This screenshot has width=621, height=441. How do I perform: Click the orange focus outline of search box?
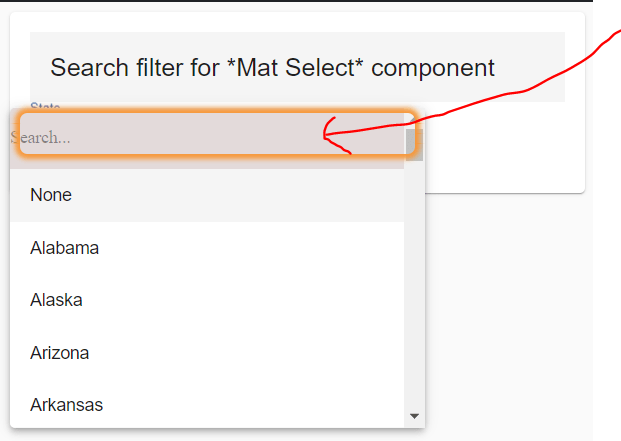coord(217,112)
